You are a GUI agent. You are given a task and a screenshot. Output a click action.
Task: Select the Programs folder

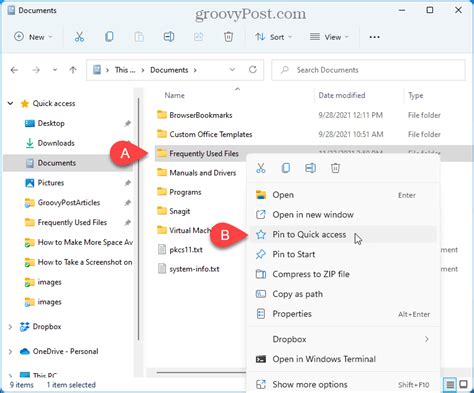coord(185,192)
